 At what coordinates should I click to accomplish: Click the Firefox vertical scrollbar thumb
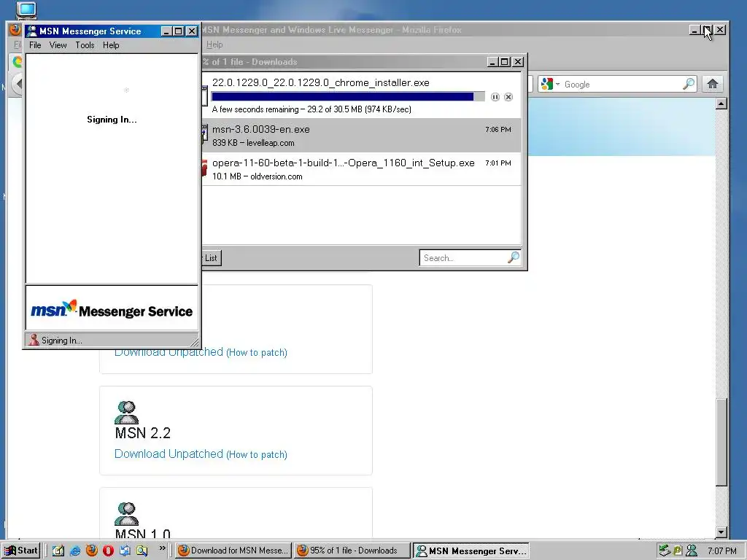(721, 443)
